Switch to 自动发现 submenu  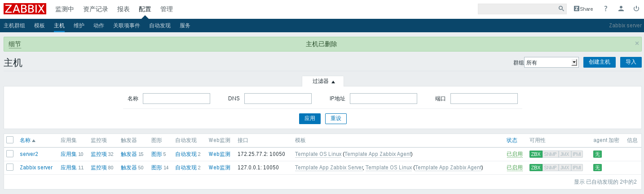pos(160,26)
